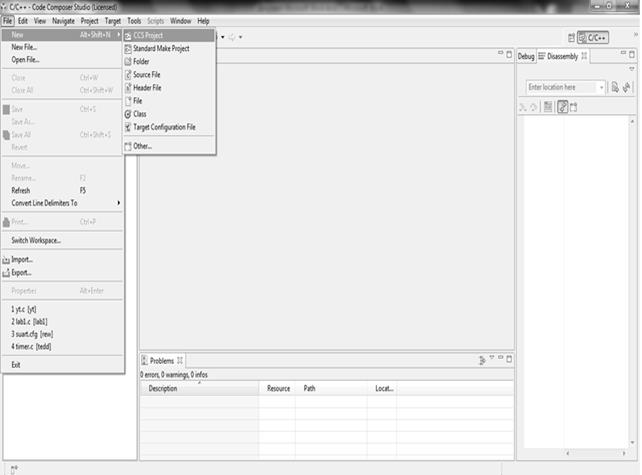Select Refresh in the File menu
The image size is (642, 475).
(x=63, y=190)
